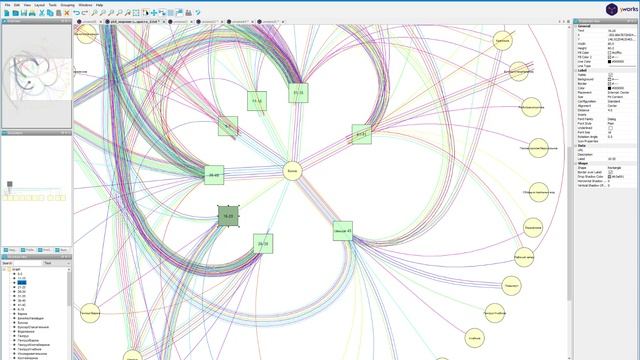
Task: Select the dark green 16-20 node
Action: click(x=228, y=216)
